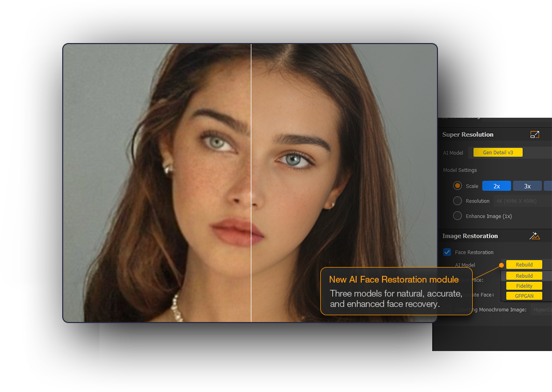The width and height of the screenshot is (552, 392).
Task: Click the Super Resolution upscale icon
Action: click(x=534, y=135)
